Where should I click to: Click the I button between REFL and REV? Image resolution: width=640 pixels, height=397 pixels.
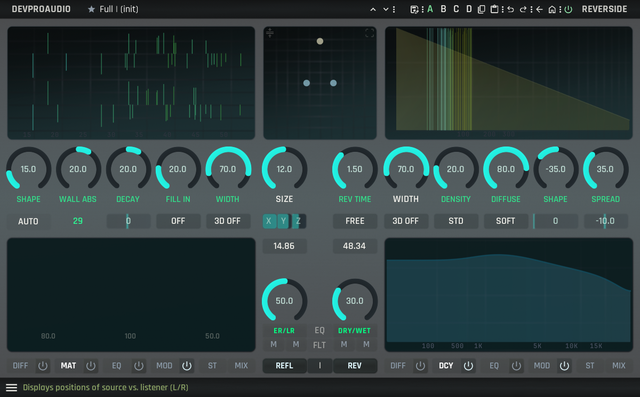tap(320, 366)
